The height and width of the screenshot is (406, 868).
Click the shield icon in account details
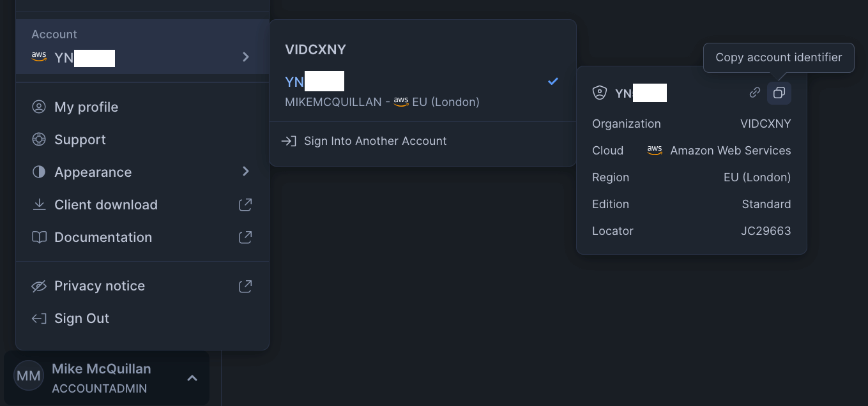pos(599,93)
